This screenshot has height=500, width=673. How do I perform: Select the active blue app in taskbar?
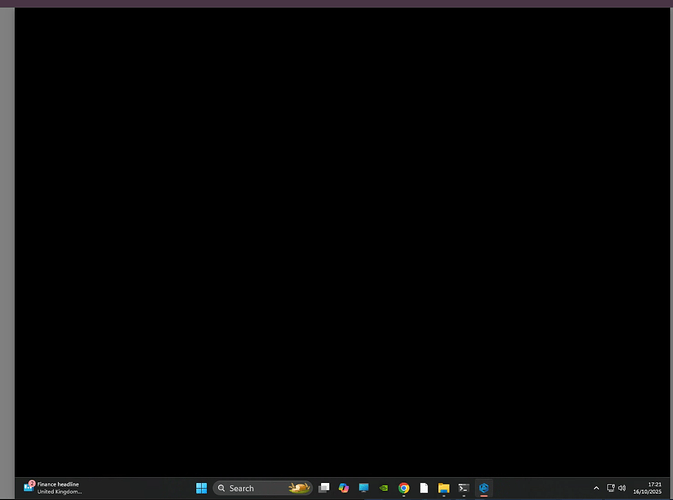484,488
